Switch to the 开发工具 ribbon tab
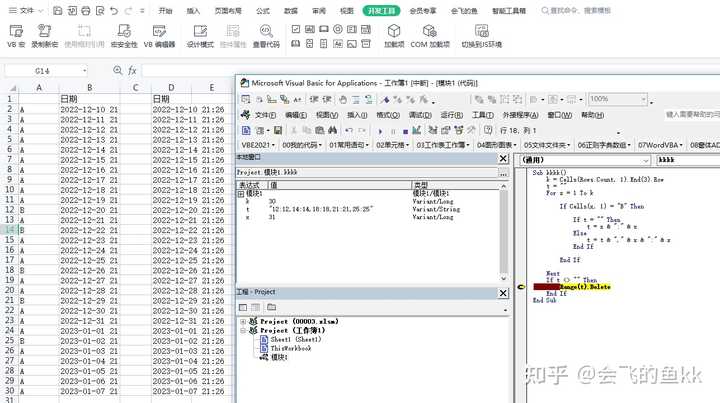Screen dimensions: 720x403 (x=381, y=11)
